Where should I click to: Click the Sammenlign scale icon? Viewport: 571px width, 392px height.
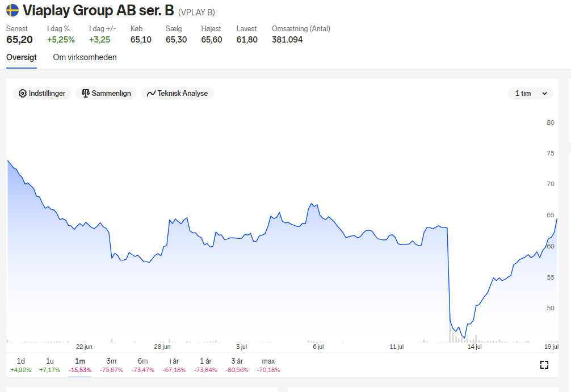point(86,94)
